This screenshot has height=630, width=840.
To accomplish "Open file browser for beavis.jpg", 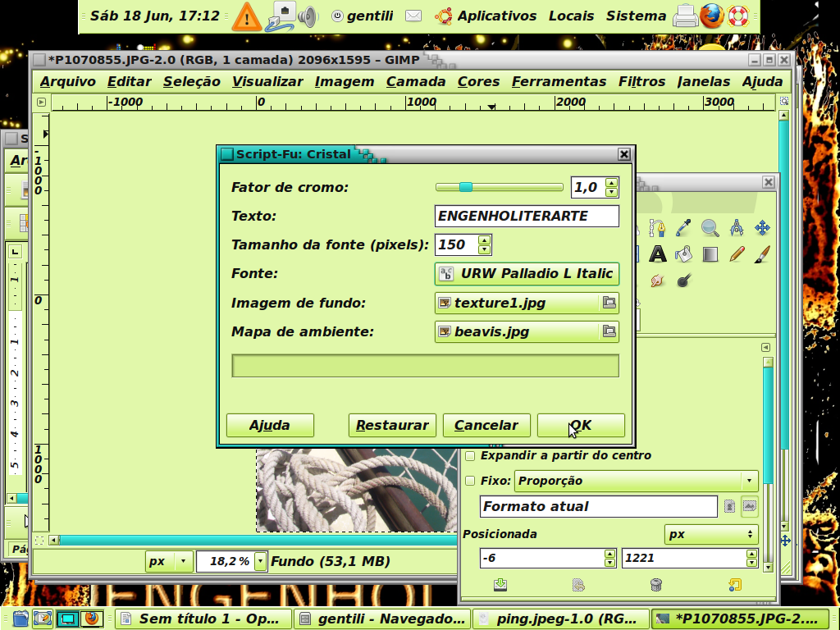I will coord(609,331).
